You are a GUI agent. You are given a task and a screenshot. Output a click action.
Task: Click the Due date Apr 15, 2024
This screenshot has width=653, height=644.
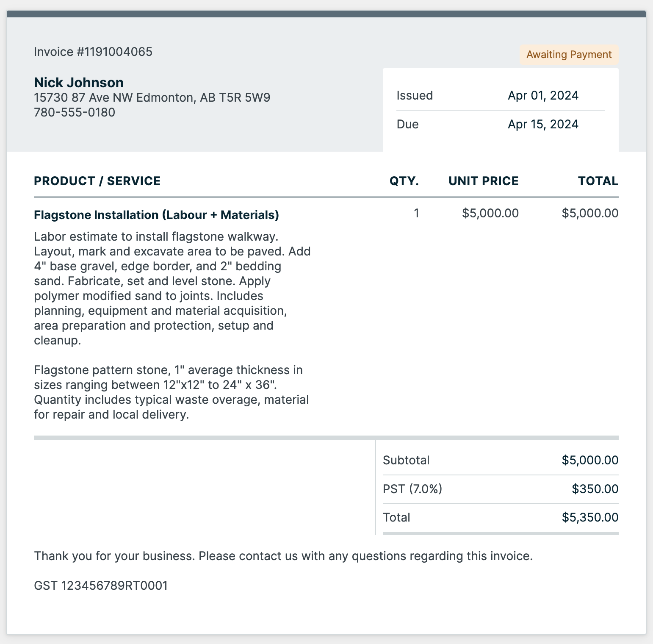coord(543,124)
